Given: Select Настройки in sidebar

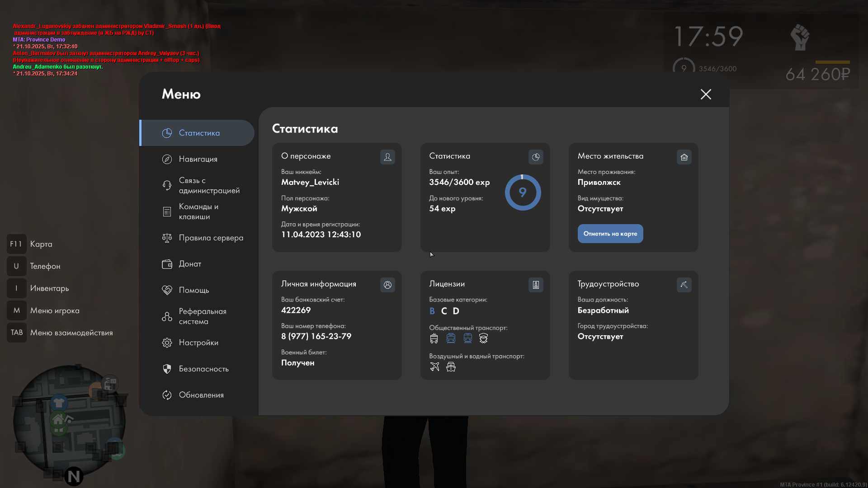Looking at the screenshot, I should pos(198,343).
